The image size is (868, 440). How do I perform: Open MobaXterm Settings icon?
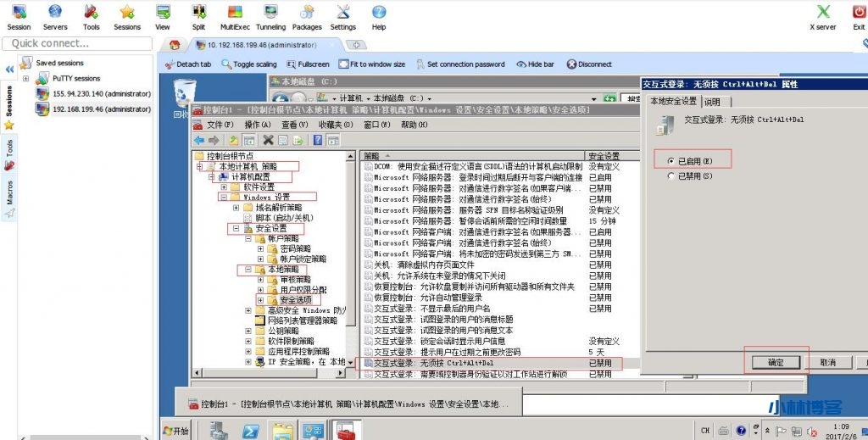[342, 16]
